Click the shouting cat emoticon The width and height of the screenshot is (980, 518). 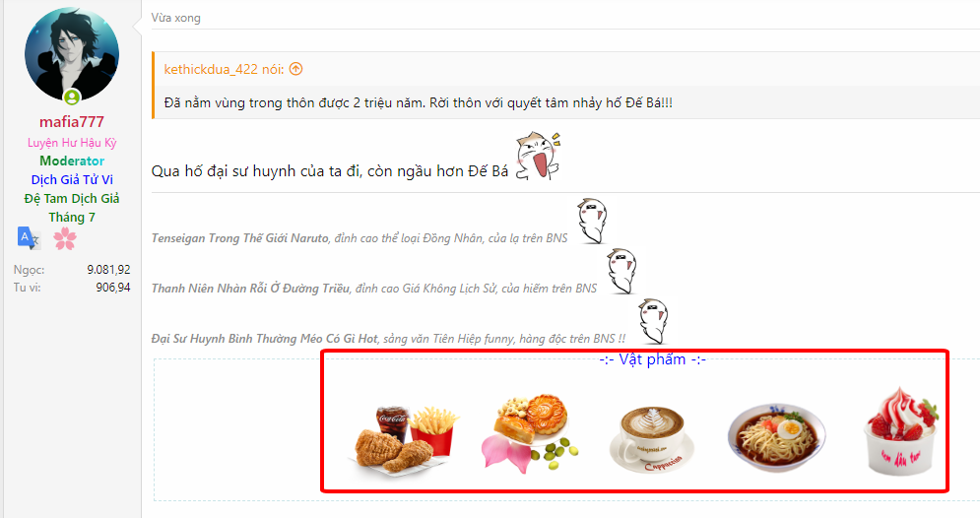coord(538,157)
